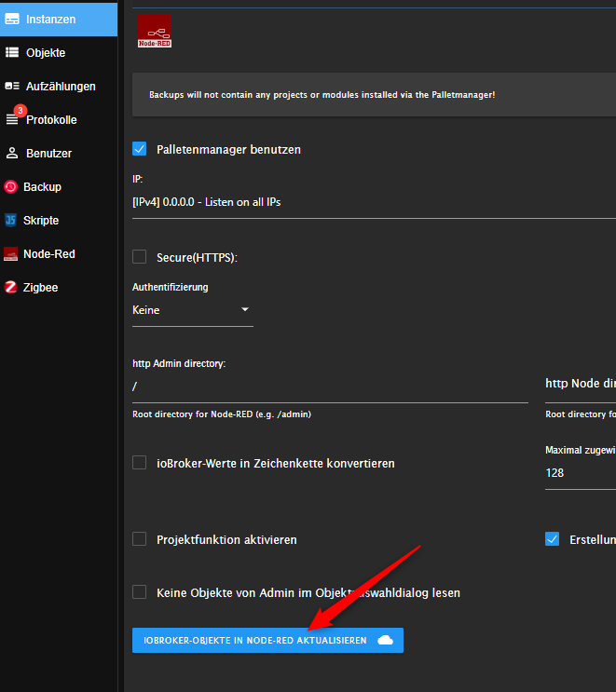Enable Projektfunktion aktivieren checkbox
Viewport: 616px width, 692px height.
pyautogui.click(x=140, y=539)
